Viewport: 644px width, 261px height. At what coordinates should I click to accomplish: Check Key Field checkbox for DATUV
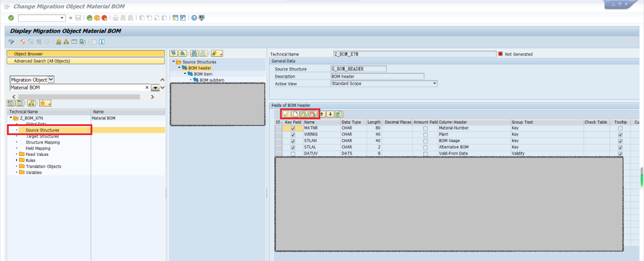[293, 153]
